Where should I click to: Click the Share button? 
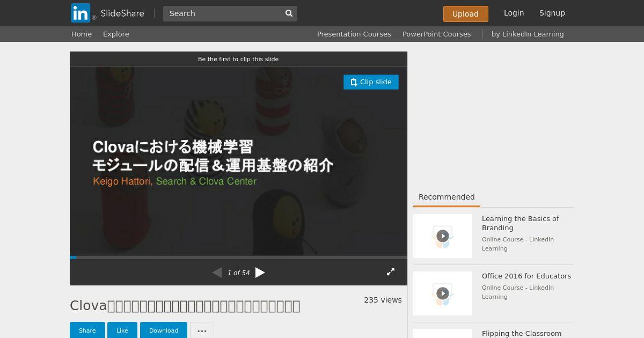87,330
